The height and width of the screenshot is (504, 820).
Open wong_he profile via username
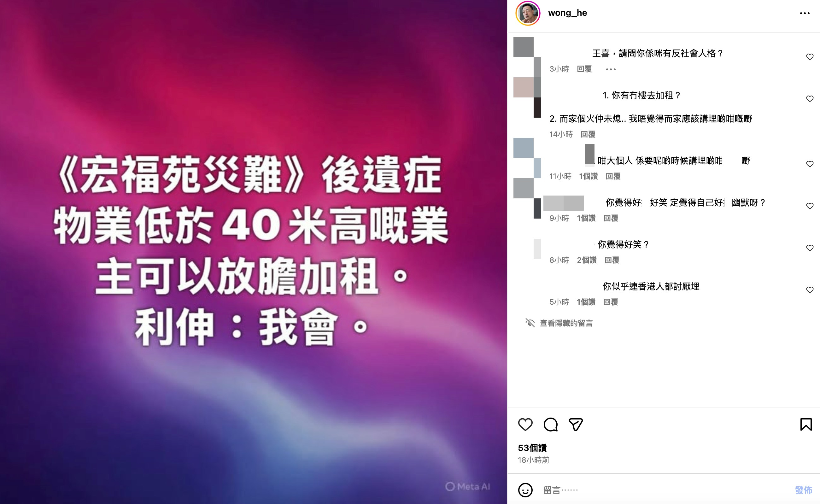567,13
